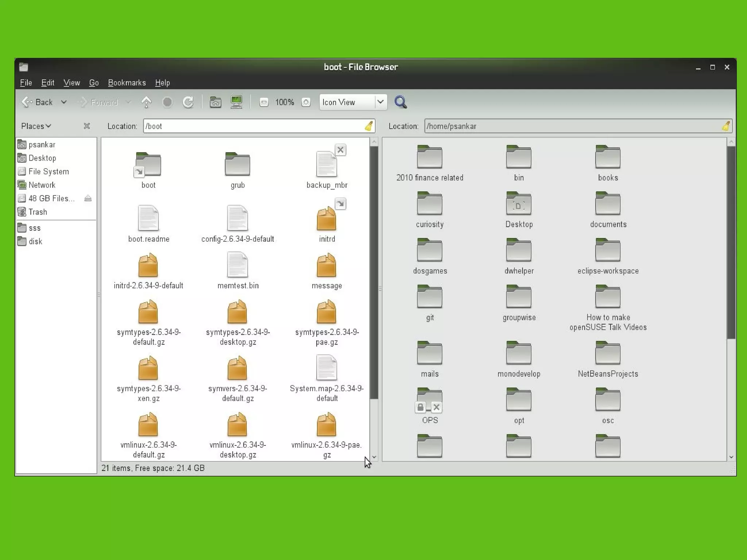Open the Back history dropdown arrow
The height and width of the screenshot is (560, 747).
tap(64, 102)
